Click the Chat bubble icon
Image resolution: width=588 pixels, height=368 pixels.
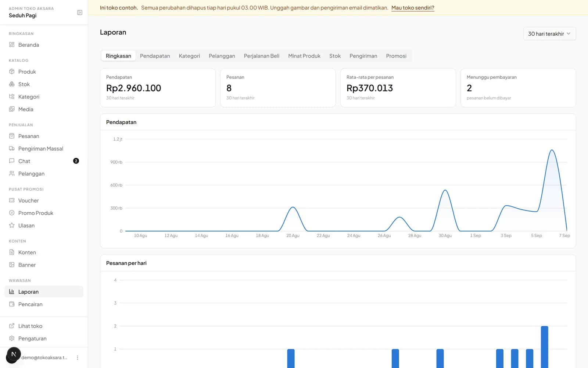coord(12,161)
